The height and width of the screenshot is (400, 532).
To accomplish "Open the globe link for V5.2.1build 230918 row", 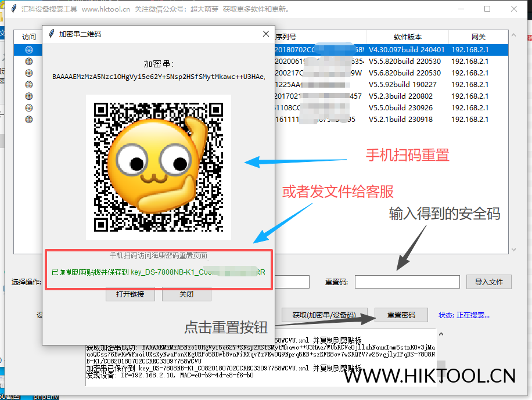I will [x=29, y=120].
